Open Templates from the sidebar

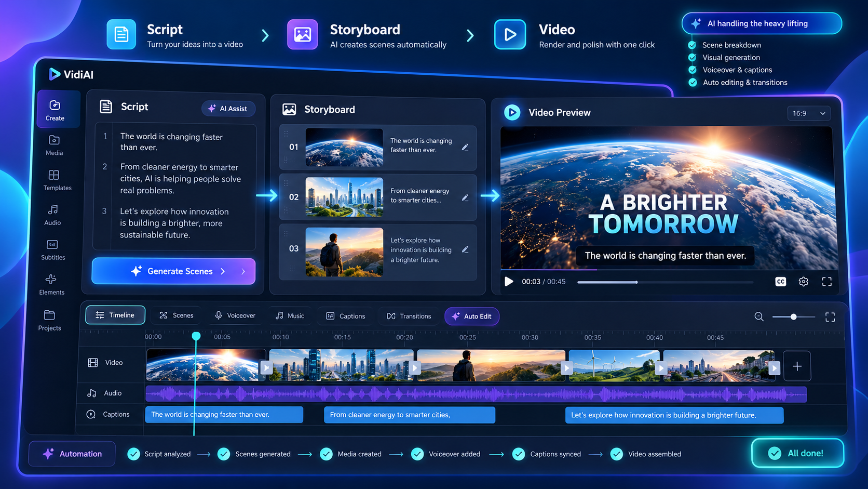point(57,180)
